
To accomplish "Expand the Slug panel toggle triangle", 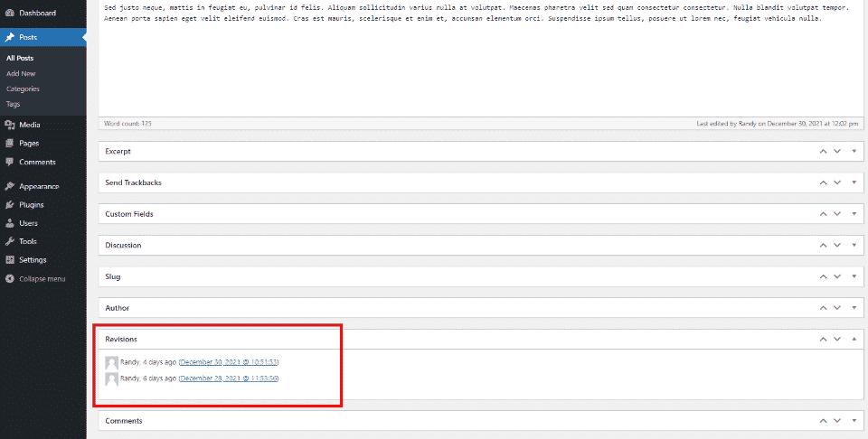I will coord(854,276).
